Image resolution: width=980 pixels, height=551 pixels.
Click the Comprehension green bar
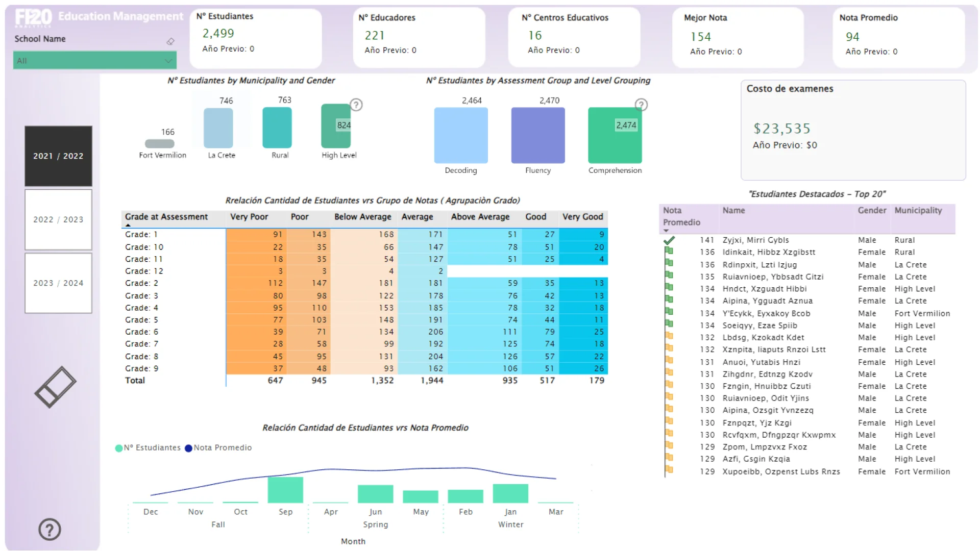click(x=615, y=135)
